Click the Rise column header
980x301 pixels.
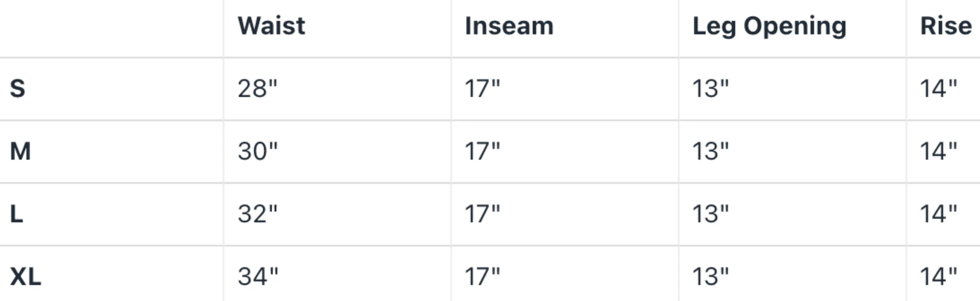point(945,26)
